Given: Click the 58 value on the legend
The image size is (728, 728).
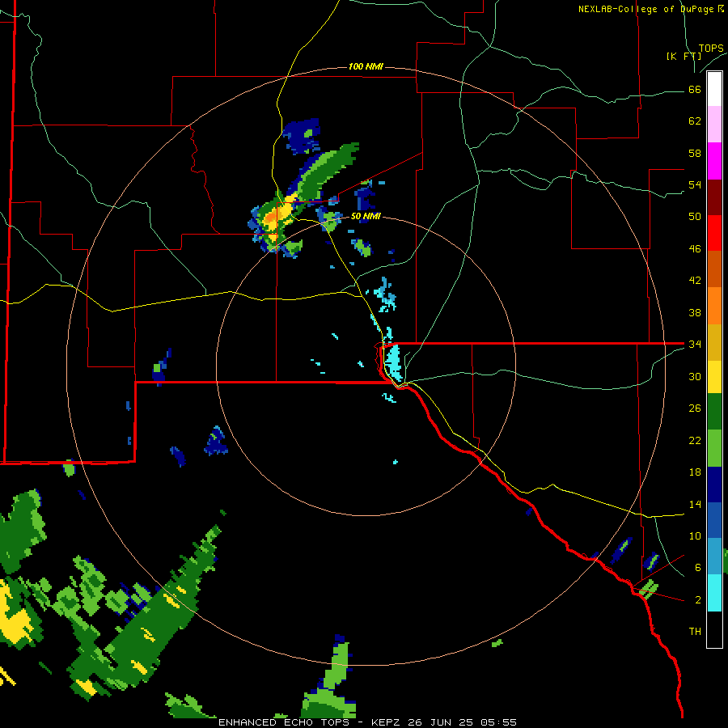Looking at the screenshot, I should click(695, 153).
